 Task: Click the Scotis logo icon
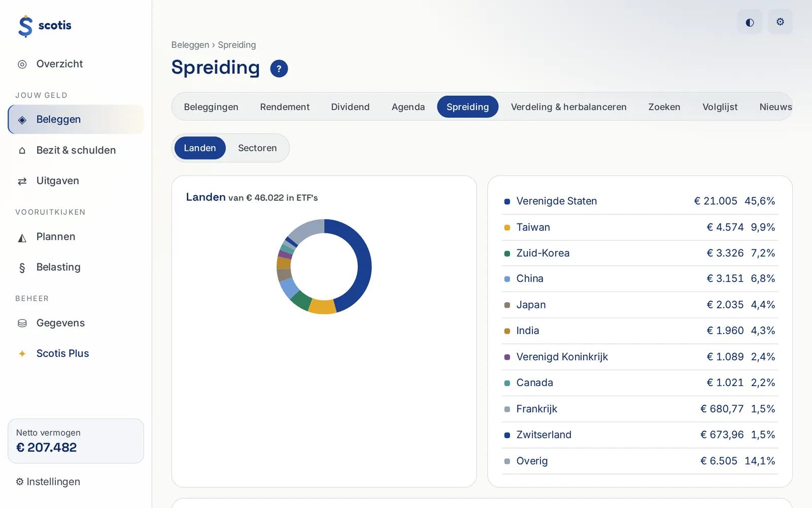25,26
